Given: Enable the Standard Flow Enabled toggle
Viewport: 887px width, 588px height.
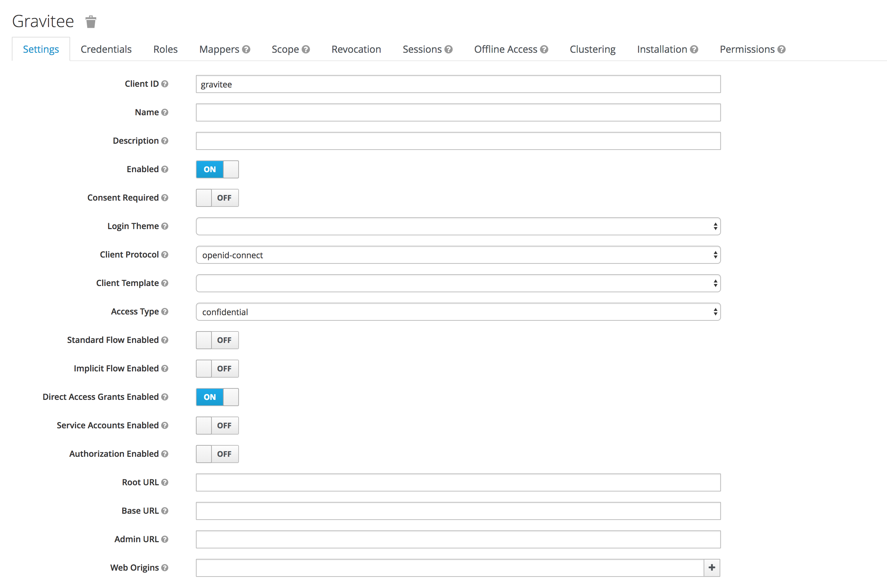Looking at the screenshot, I should (x=217, y=340).
